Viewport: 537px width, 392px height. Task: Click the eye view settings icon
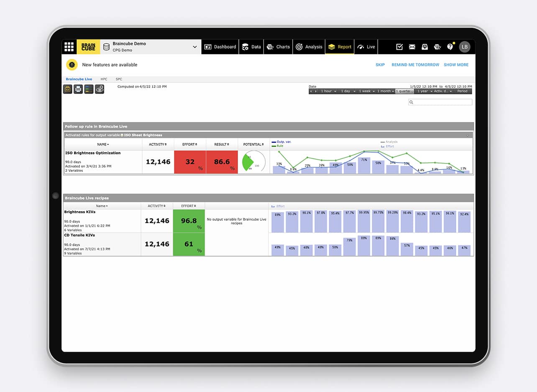(x=100, y=89)
